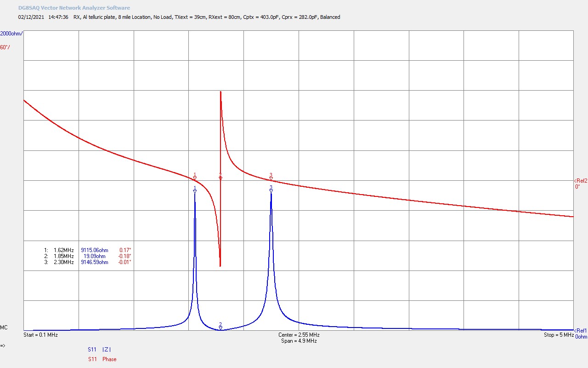Click the 'DG8SAQ Vector Network Analyzer Software' title
The width and height of the screenshot is (588, 368).
point(74,8)
